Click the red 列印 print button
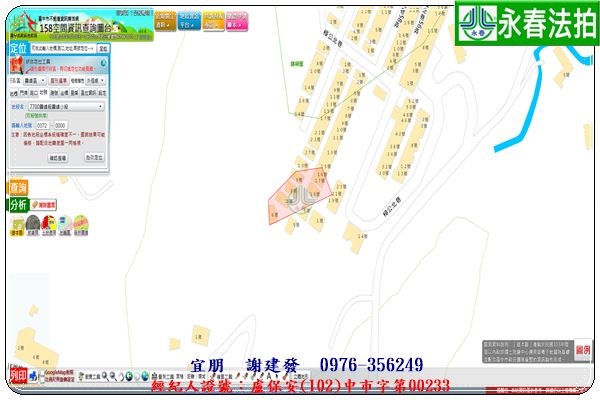The image size is (600, 400). (18, 376)
